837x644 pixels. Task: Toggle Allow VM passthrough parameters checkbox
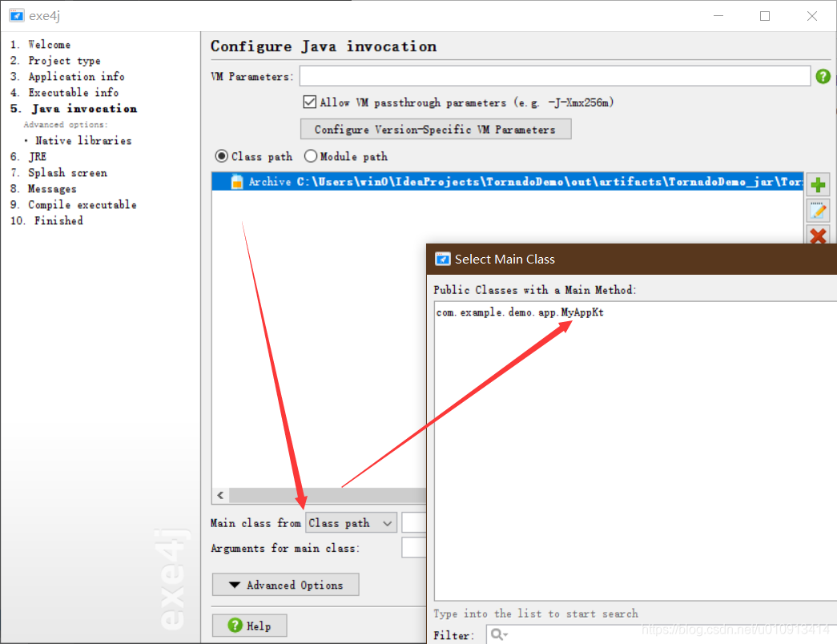[310, 102]
